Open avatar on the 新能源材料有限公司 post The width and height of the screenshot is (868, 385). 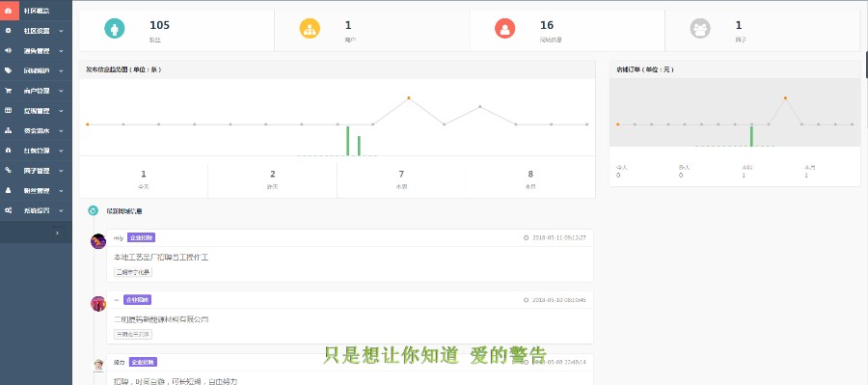(98, 304)
